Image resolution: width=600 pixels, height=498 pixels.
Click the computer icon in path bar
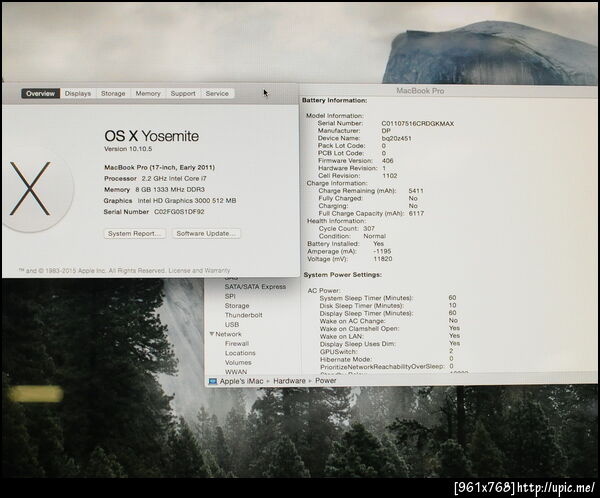pyautogui.click(x=213, y=381)
